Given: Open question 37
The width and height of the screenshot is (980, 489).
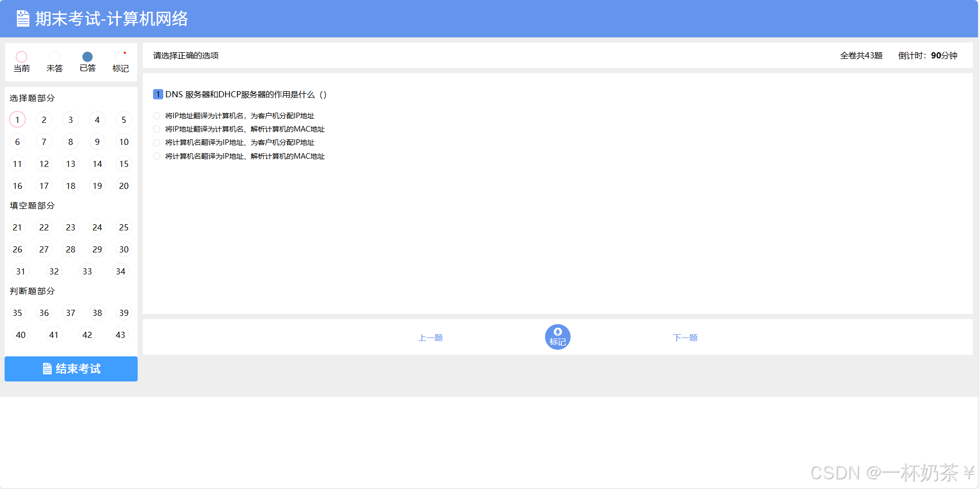Looking at the screenshot, I should click(x=71, y=313).
